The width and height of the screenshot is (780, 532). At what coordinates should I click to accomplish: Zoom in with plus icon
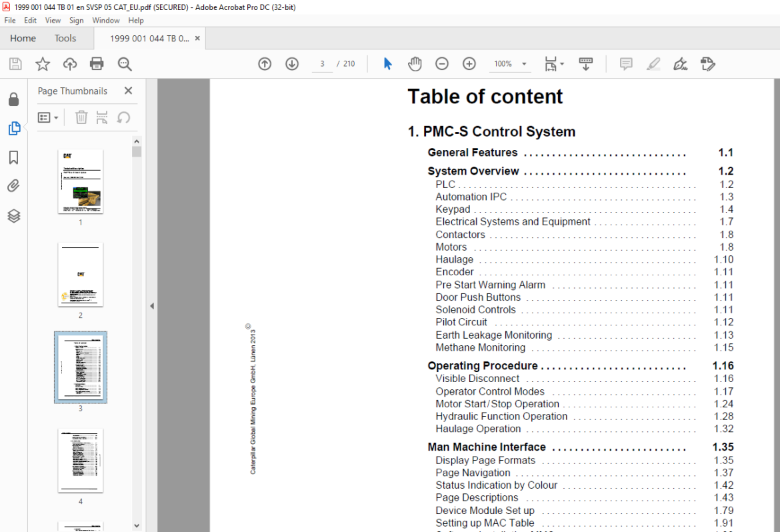pos(469,64)
